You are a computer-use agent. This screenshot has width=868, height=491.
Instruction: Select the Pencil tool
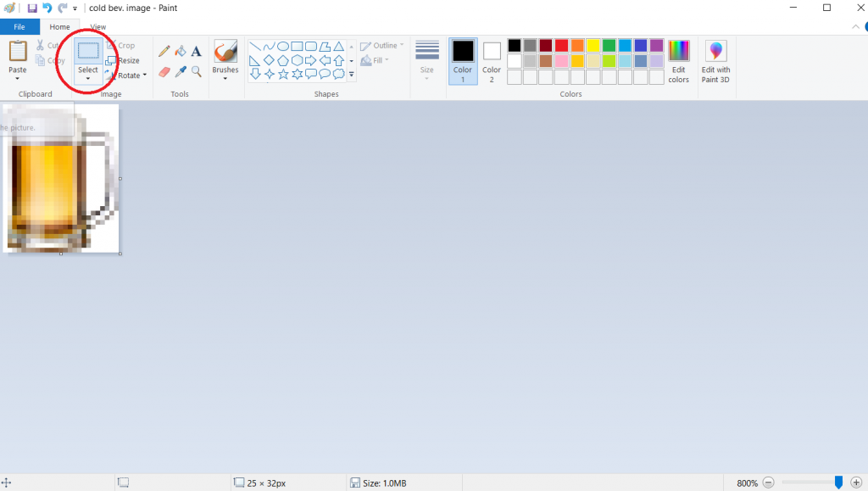164,52
